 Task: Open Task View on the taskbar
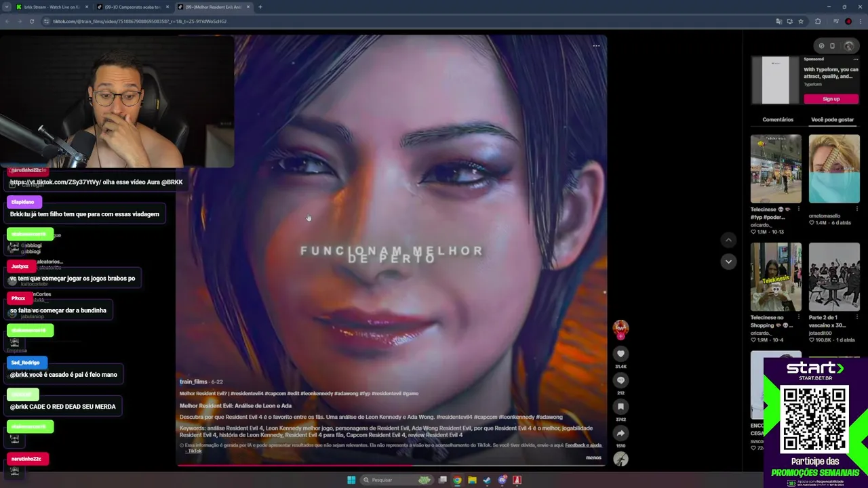coord(442,480)
